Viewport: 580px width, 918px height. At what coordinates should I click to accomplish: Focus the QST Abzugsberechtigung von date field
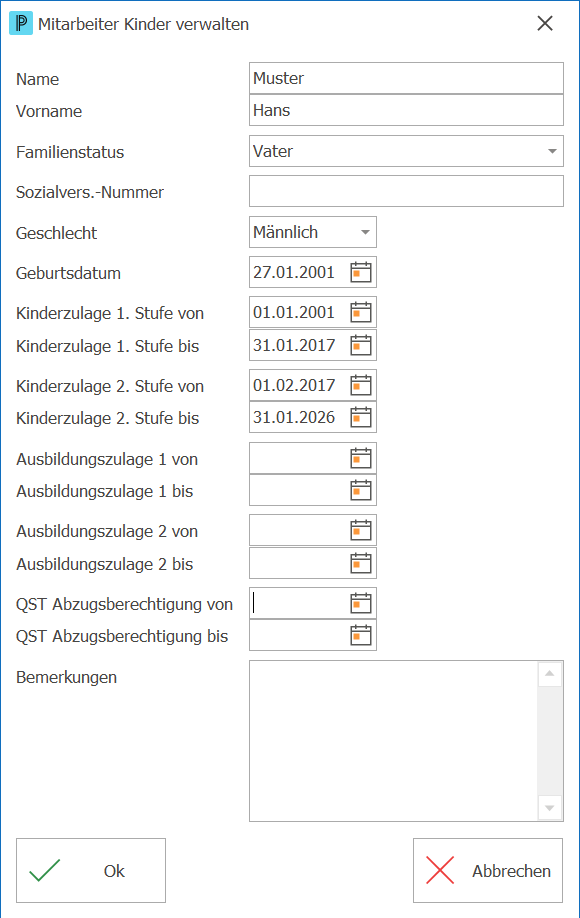pyautogui.click(x=313, y=603)
